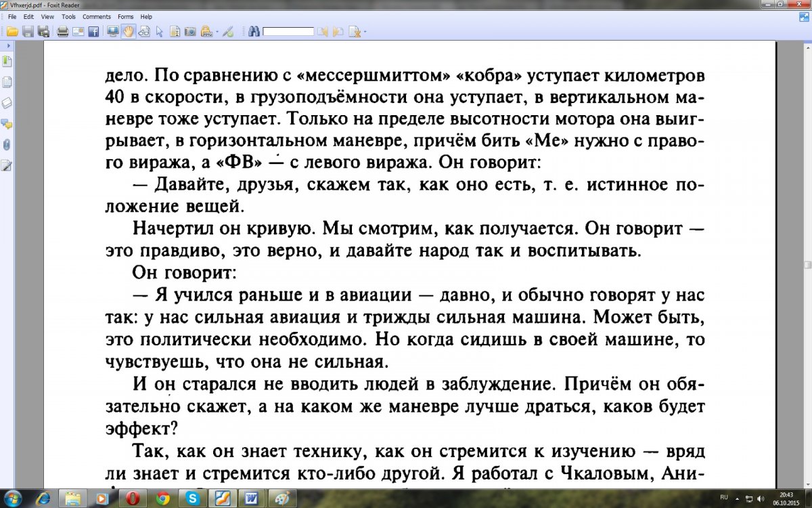The height and width of the screenshot is (508, 812).
Task: Click the Print icon in toolbar
Action: point(62,31)
